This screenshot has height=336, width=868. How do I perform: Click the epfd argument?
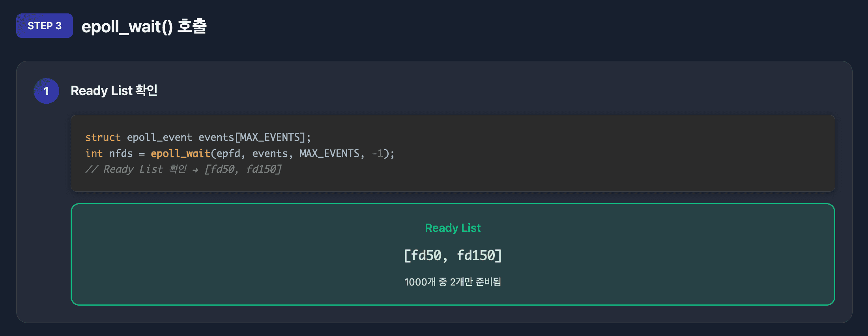click(x=228, y=153)
